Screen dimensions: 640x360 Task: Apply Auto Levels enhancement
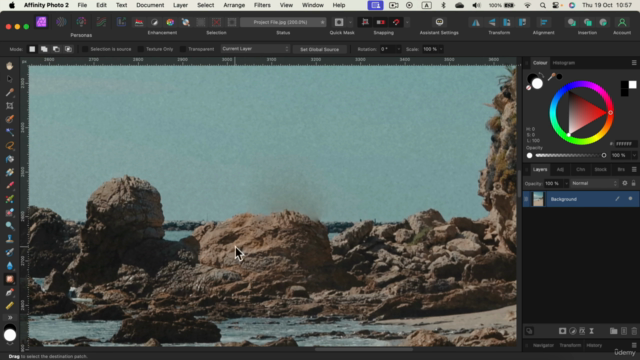pos(139,22)
